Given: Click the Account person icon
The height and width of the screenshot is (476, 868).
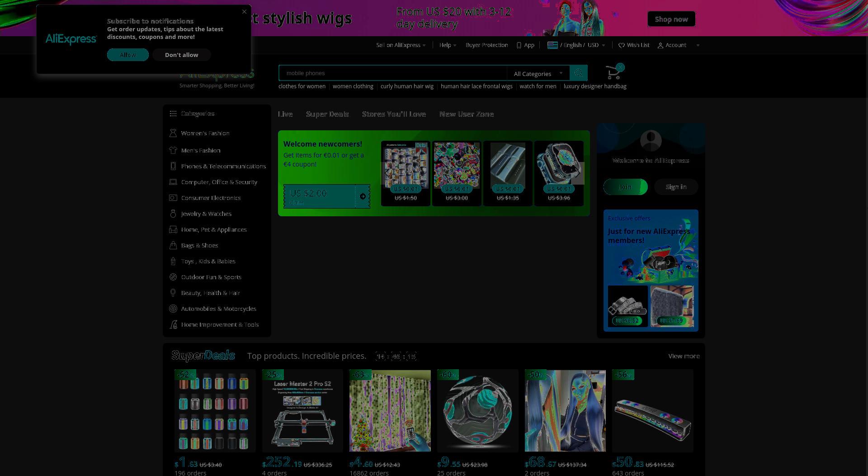Looking at the screenshot, I should pos(660,45).
